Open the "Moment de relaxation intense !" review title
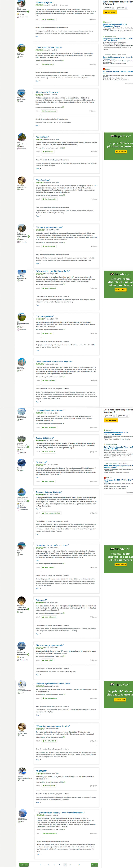 click(x=50, y=410)
